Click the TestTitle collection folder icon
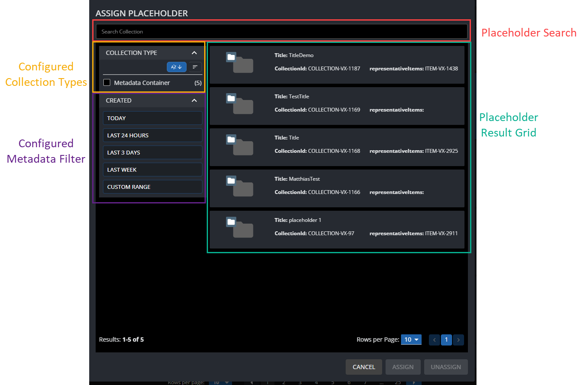The image size is (588, 385). [240, 104]
